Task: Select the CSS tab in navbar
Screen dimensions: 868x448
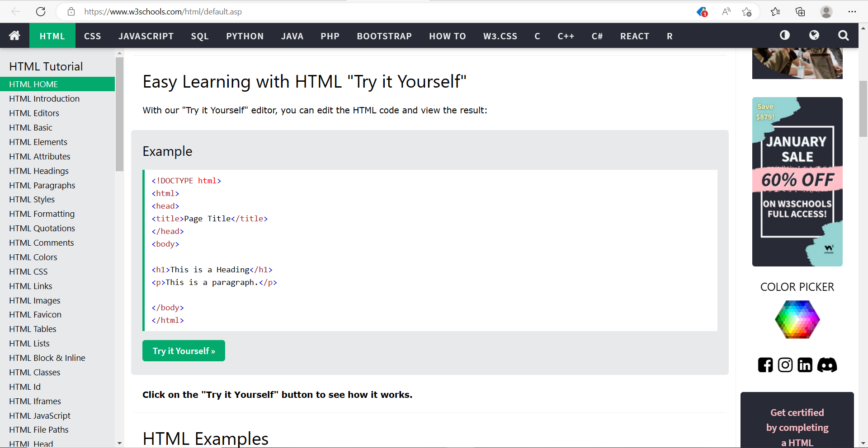Action: point(92,36)
